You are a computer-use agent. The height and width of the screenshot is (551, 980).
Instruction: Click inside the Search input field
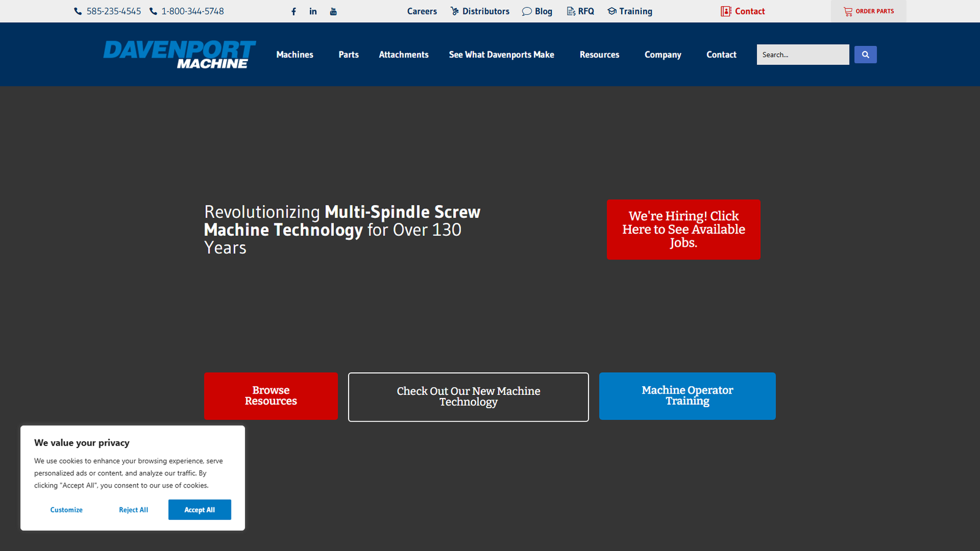click(x=802, y=54)
